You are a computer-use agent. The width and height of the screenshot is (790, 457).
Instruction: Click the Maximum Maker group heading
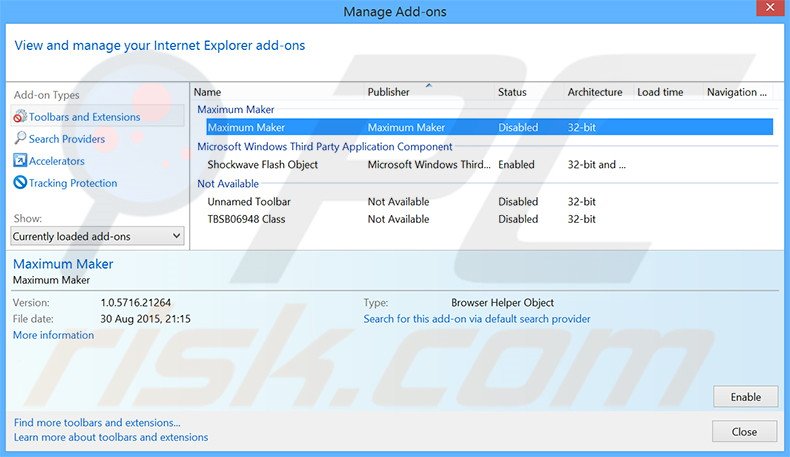point(235,109)
